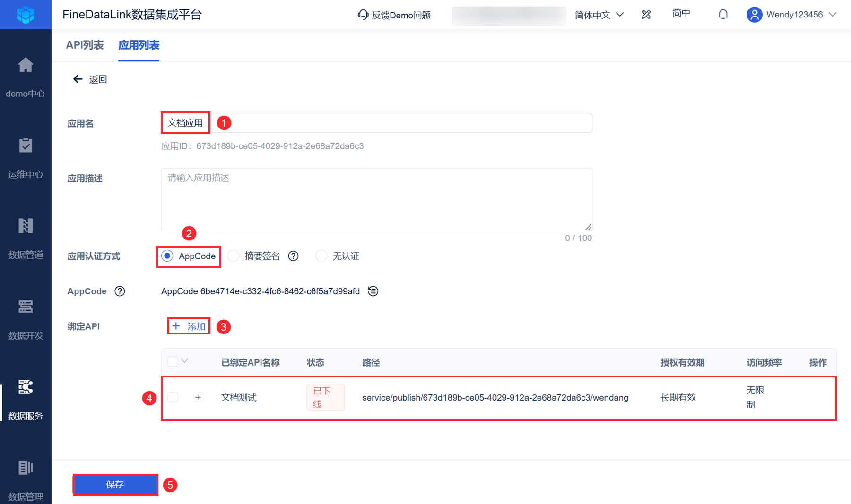The height and width of the screenshot is (504, 851).
Task: Click the 访问频率 column header
Action: click(x=764, y=362)
